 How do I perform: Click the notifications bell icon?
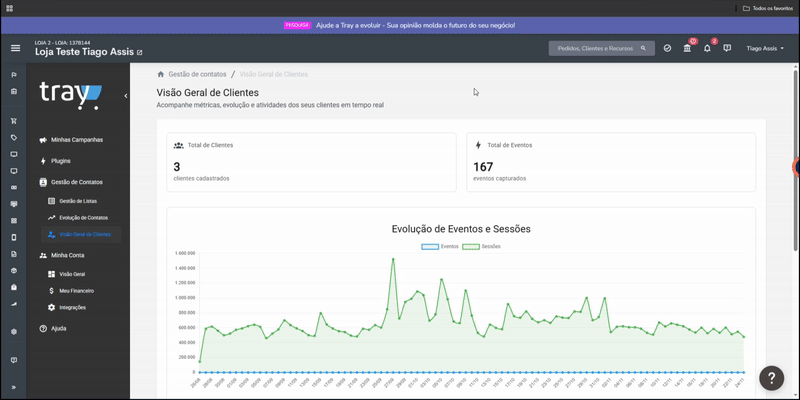(707, 48)
